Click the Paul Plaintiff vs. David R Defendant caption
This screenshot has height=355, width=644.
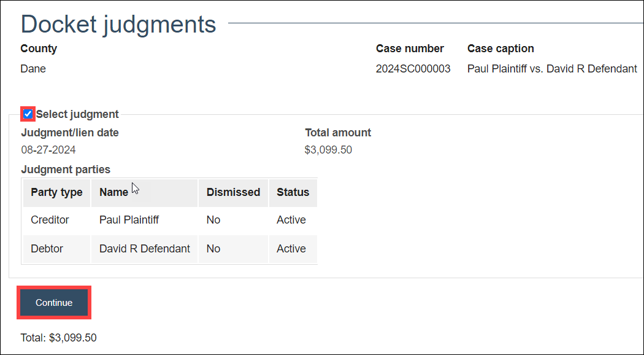coord(551,69)
